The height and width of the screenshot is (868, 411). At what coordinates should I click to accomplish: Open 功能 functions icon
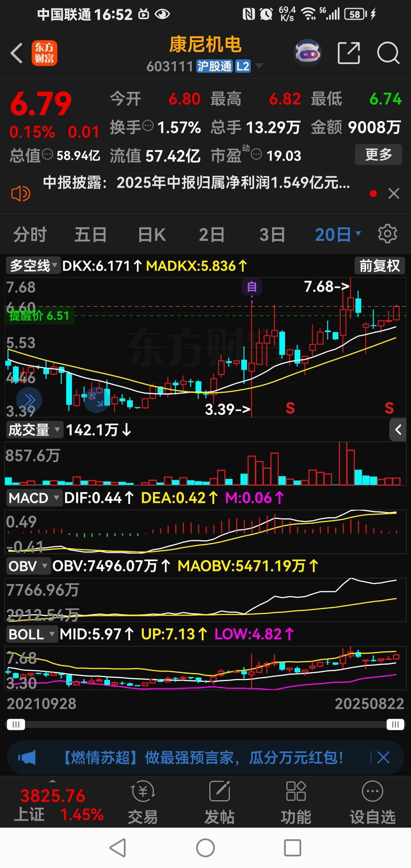coord(296,803)
